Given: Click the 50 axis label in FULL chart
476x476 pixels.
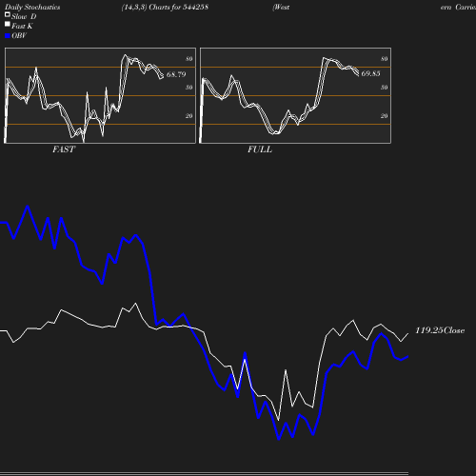Looking at the screenshot, I should (x=385, y=88).
